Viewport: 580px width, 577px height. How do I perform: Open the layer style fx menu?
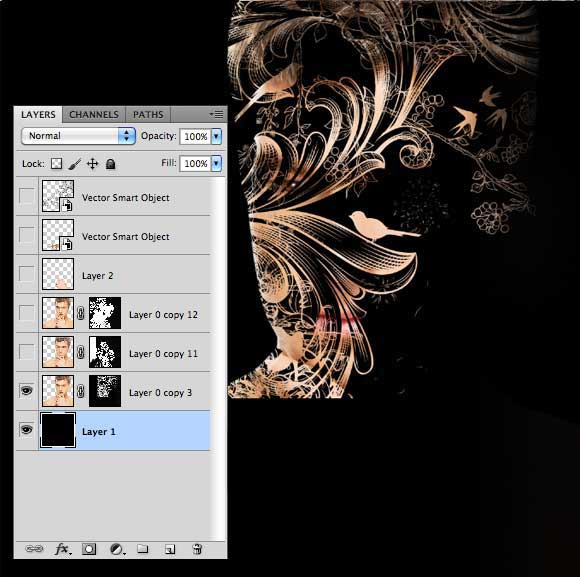coord(63,549)
